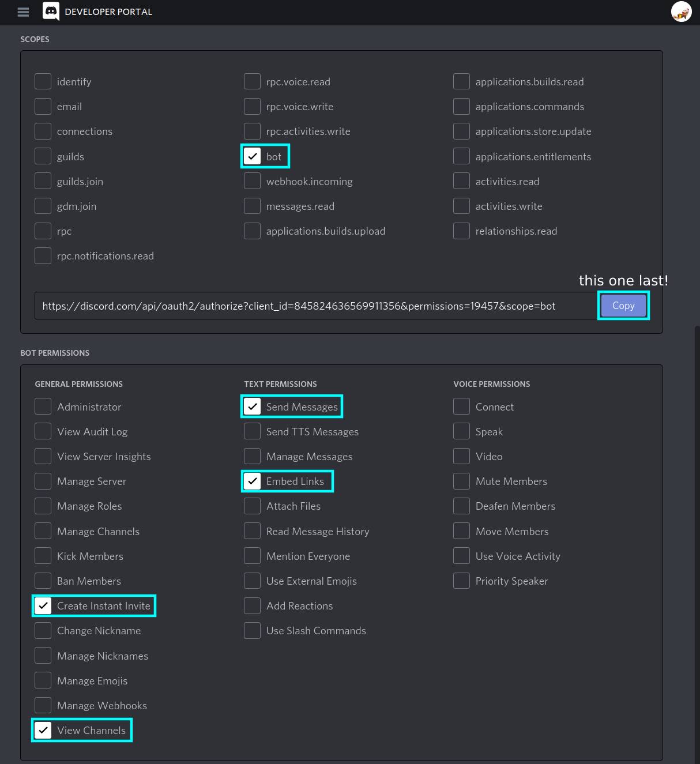Enable Read Message History permission

[x=252, y=531]
